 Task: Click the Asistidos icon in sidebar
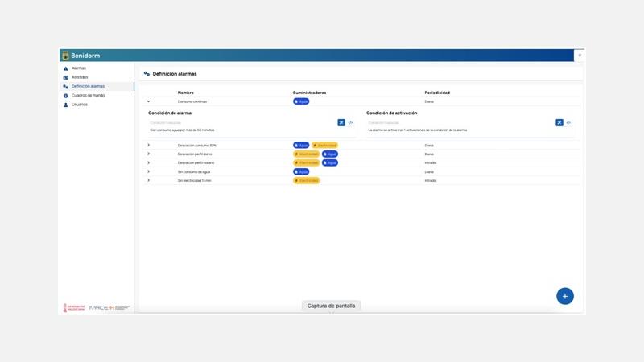[66, 77]
